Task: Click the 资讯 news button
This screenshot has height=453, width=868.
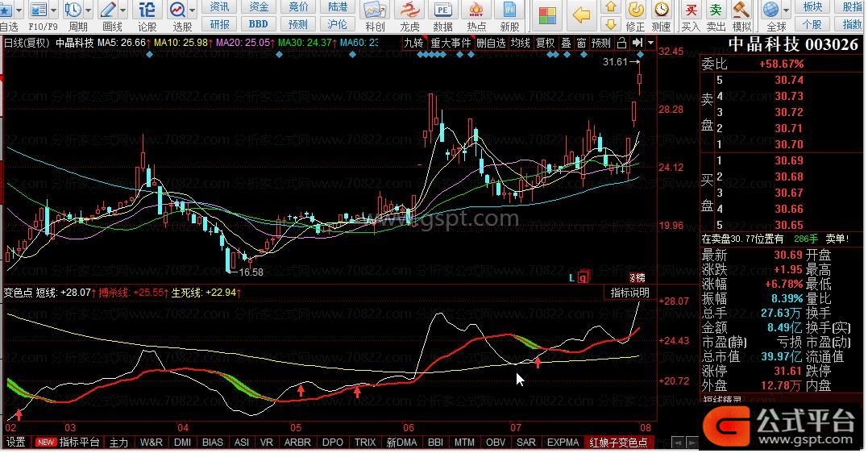Action: coord(219,6)
